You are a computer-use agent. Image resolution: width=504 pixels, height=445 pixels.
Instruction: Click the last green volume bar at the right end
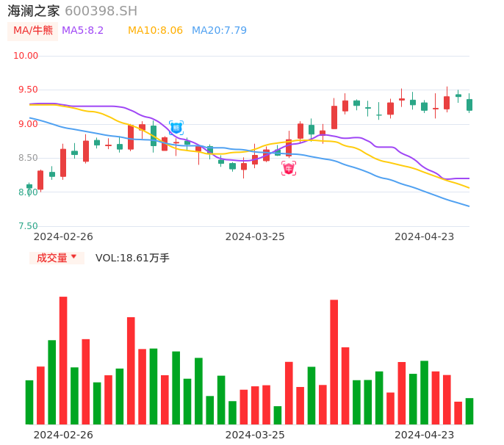[469, 411]
